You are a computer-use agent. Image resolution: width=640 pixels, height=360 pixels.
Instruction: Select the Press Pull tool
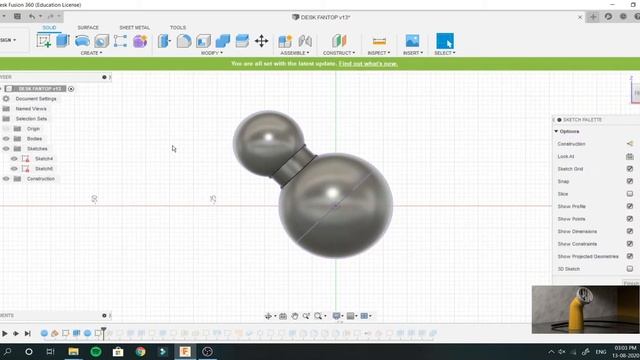pyautogui.click(x=164, y=41)
